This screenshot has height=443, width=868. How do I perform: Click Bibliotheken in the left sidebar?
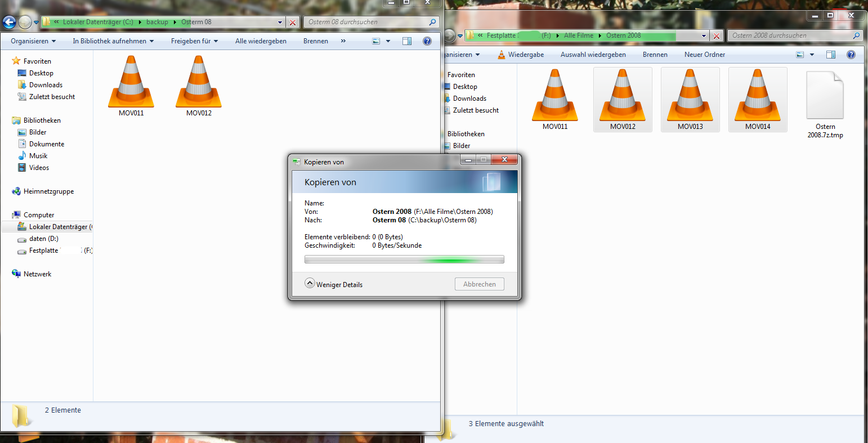coord(42,120)
